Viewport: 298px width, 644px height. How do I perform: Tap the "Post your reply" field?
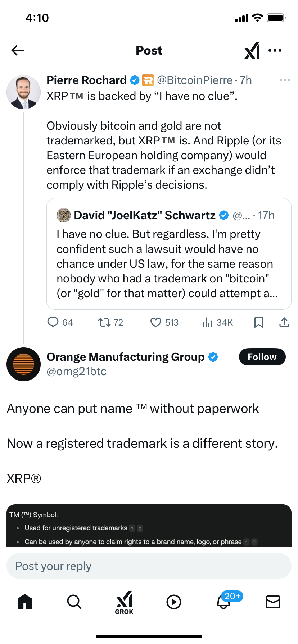(x=149, y=566)
